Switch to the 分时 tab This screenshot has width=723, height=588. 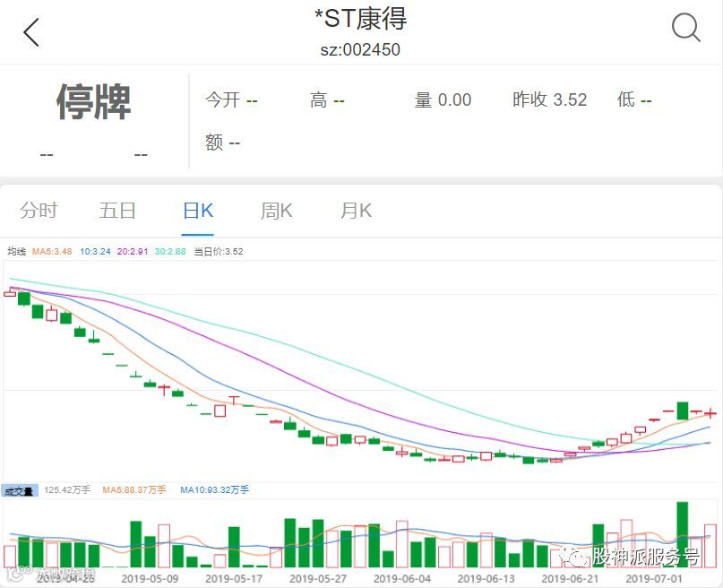pos(39,211)
